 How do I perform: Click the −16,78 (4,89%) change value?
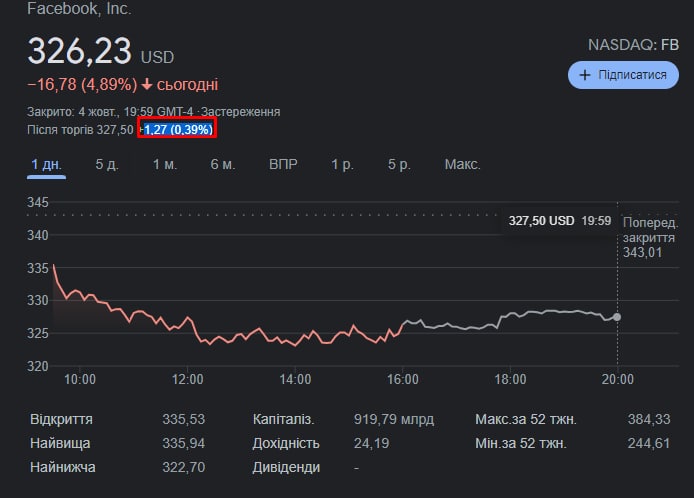tap(82, 84)
